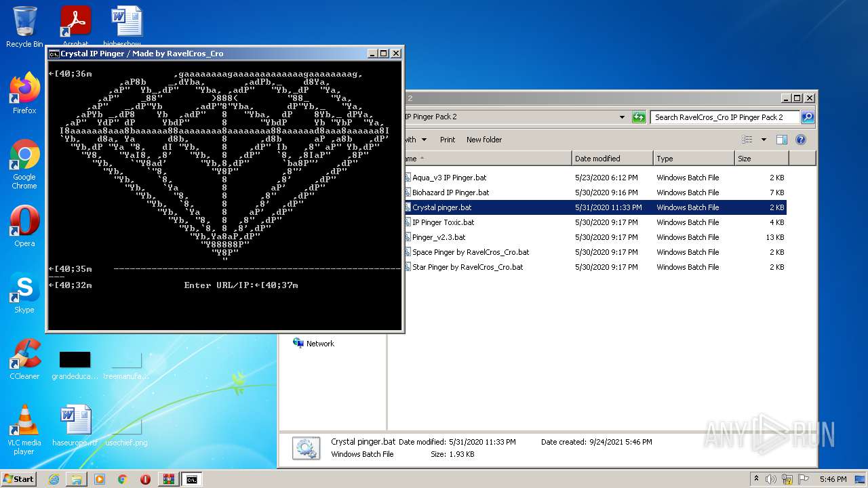The image size is (868, 488).
Task: Show hidden tray icons arrow
Action: click(756, 479)
